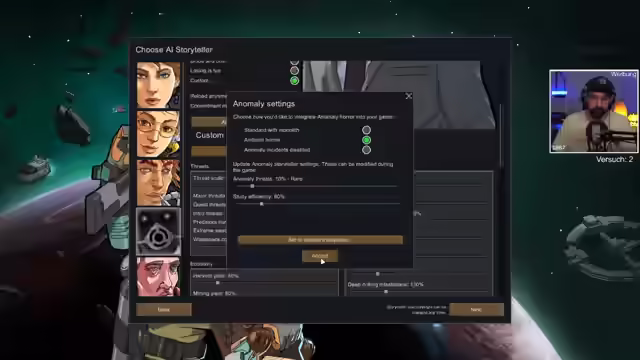
Task: Adjust the Study efficiency slider handle
Action: (262, 204)
